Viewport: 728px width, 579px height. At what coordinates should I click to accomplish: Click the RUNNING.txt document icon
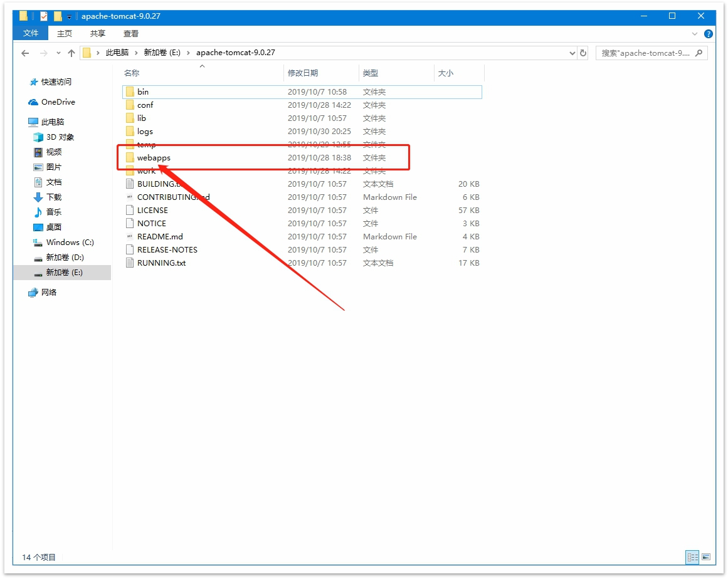pyautogui.click(x=130, y=263)
